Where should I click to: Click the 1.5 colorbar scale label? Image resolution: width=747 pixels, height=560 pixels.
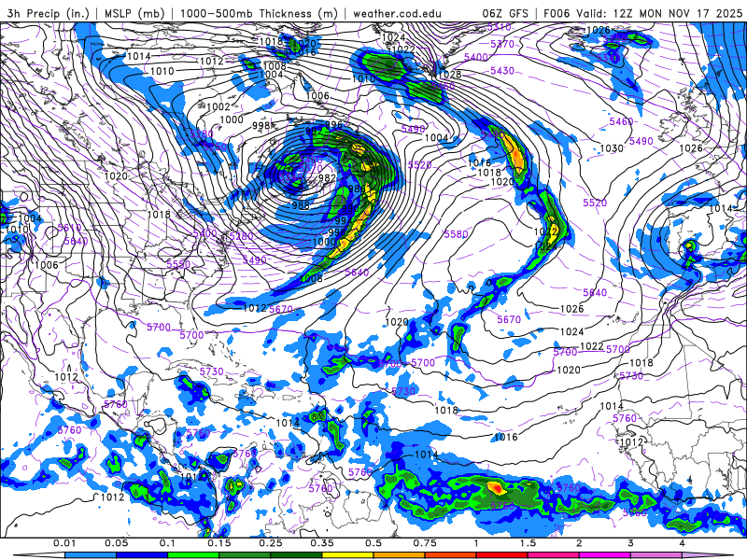528,543
